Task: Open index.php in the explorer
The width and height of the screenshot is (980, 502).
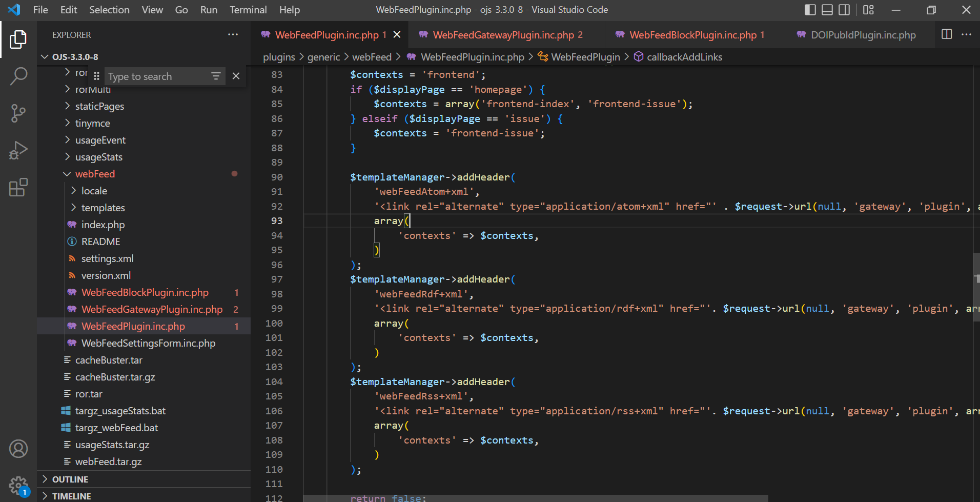Action: [144, 225]
